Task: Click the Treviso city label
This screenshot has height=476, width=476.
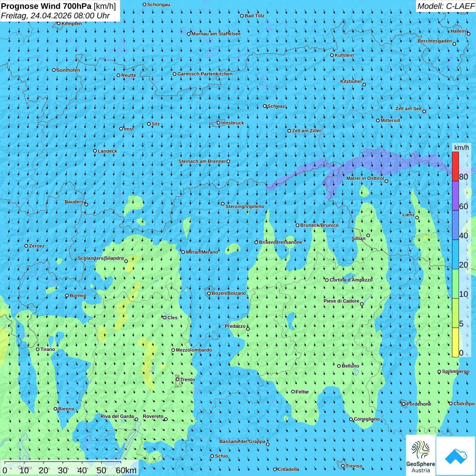Action: (354, 466)
